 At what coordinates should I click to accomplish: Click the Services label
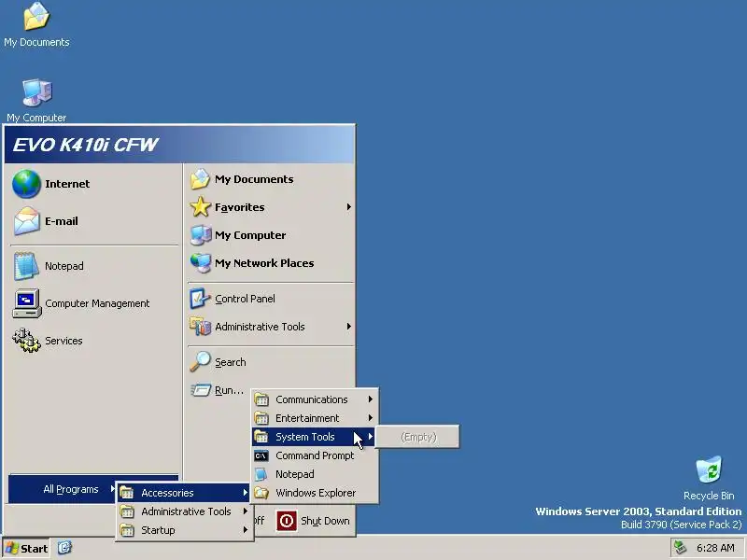[63, 341]
